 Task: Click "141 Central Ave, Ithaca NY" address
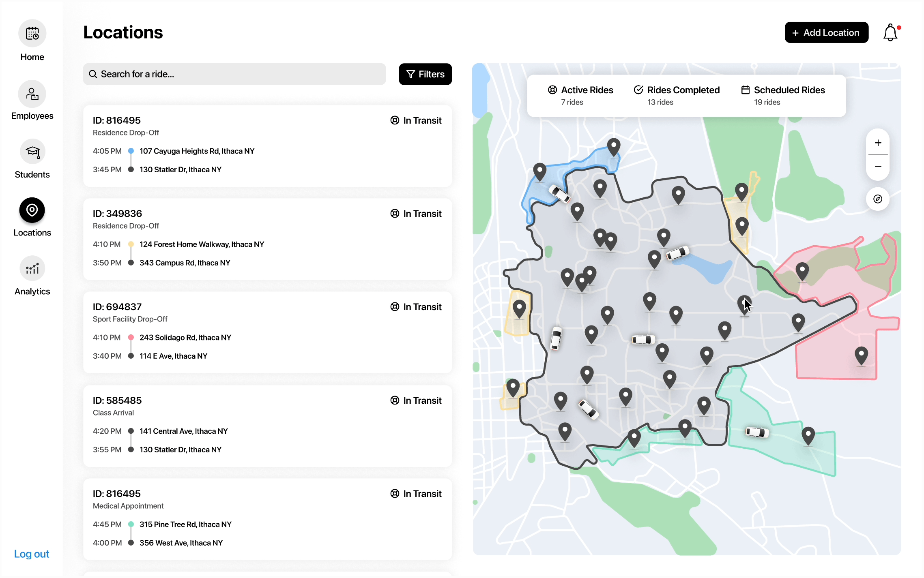coord(183,431)
